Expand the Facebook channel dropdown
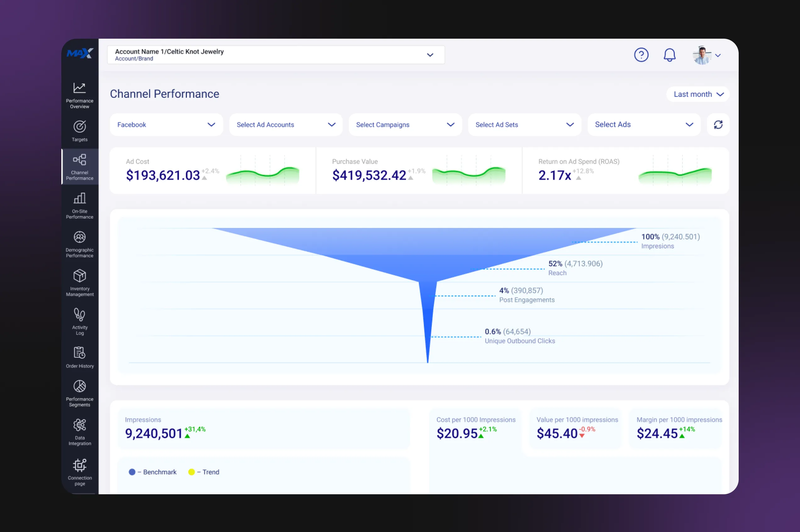 point(166,125)
